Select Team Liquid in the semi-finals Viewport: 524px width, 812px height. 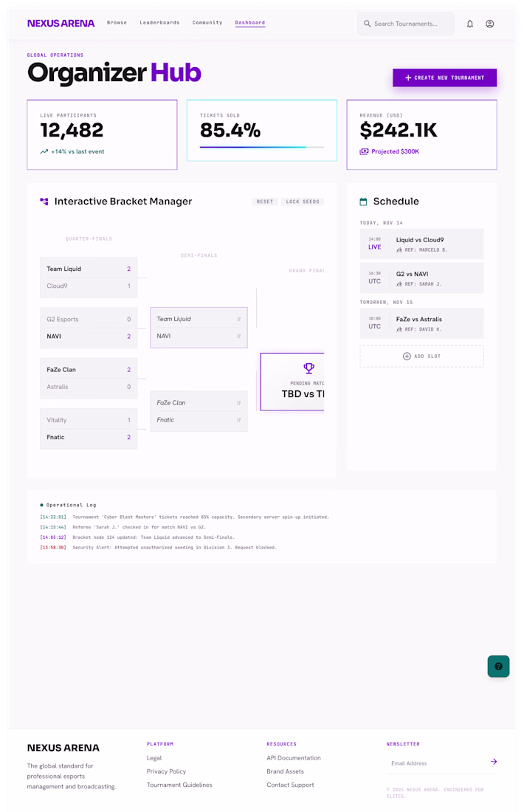point(199,319)
